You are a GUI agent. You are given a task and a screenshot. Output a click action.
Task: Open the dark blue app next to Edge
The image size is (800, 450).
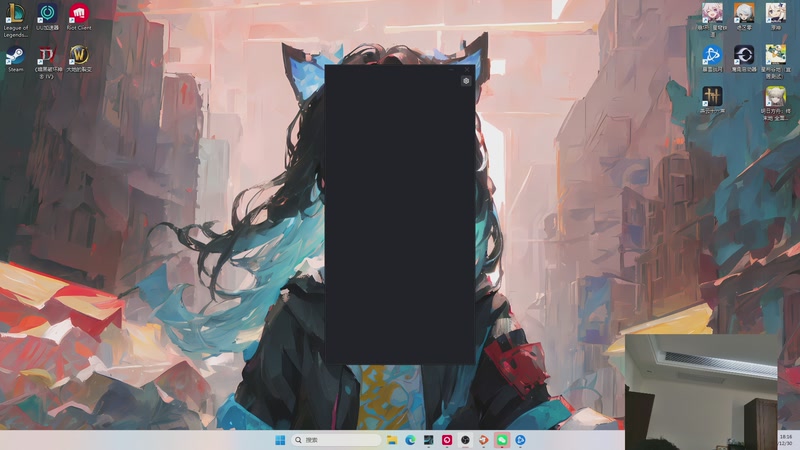pos(429,440)
